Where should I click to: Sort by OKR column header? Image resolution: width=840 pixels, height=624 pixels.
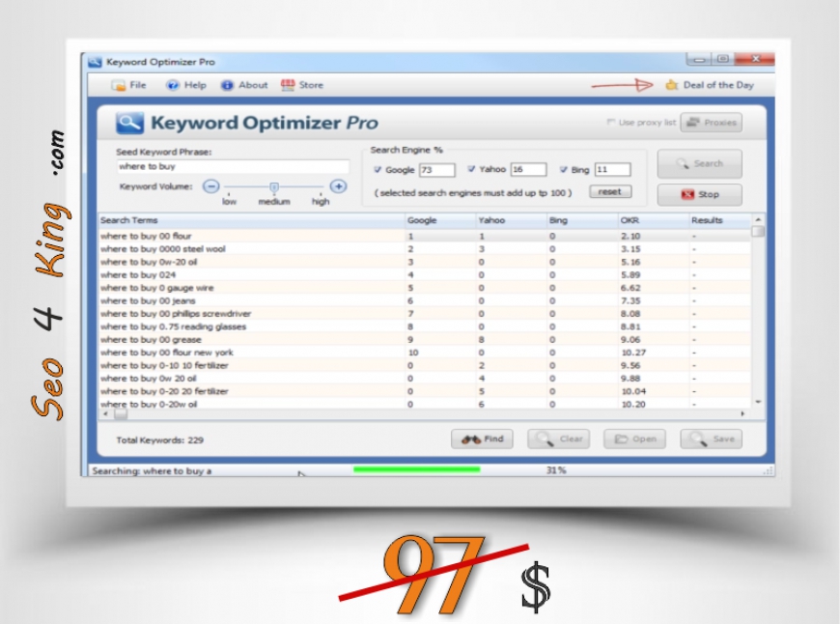pos(653,220)
